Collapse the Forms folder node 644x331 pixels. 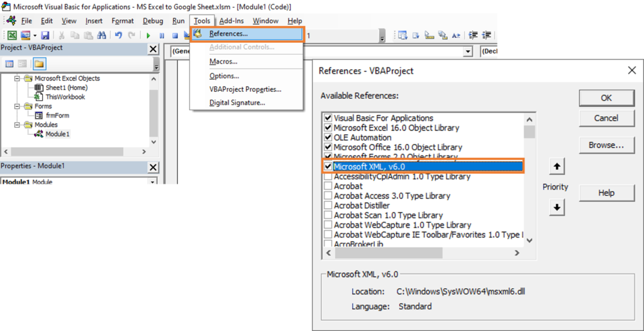click(x=18, y=106)
